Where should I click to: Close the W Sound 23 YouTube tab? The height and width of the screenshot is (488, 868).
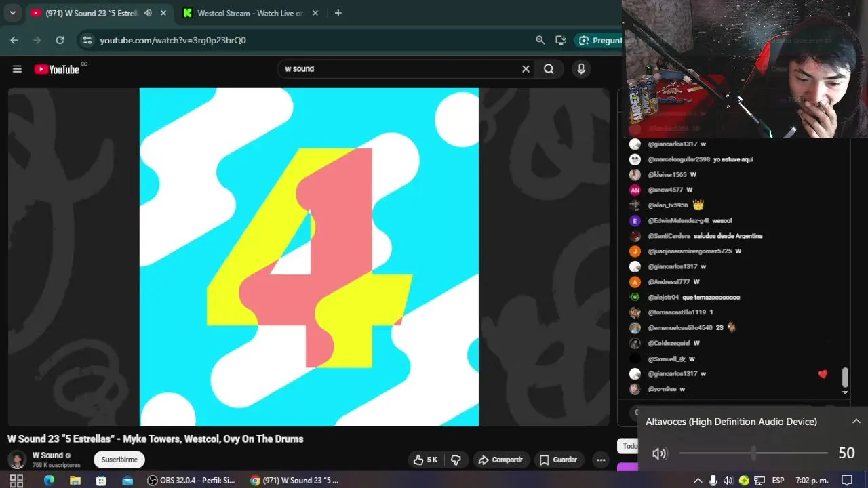tap(163, 13)
